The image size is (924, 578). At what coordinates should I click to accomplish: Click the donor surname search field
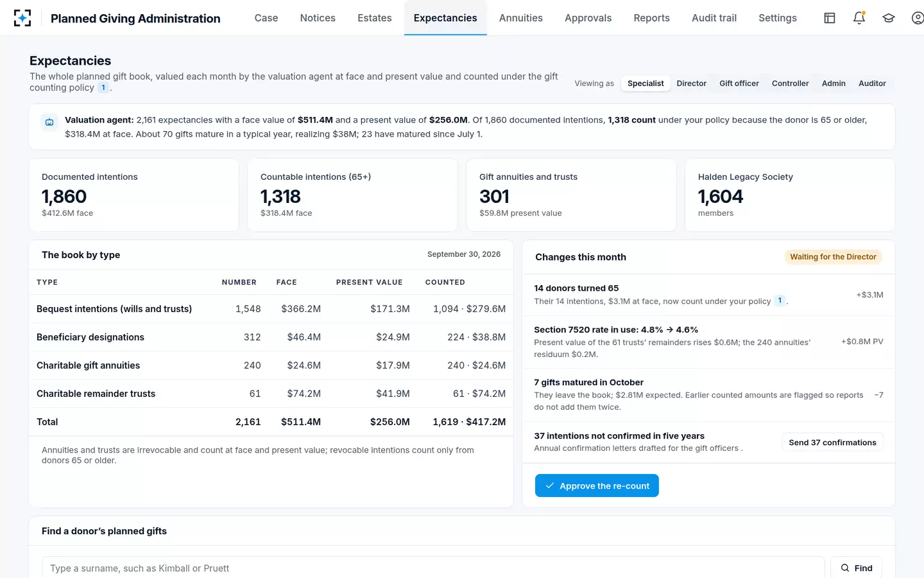433,568
